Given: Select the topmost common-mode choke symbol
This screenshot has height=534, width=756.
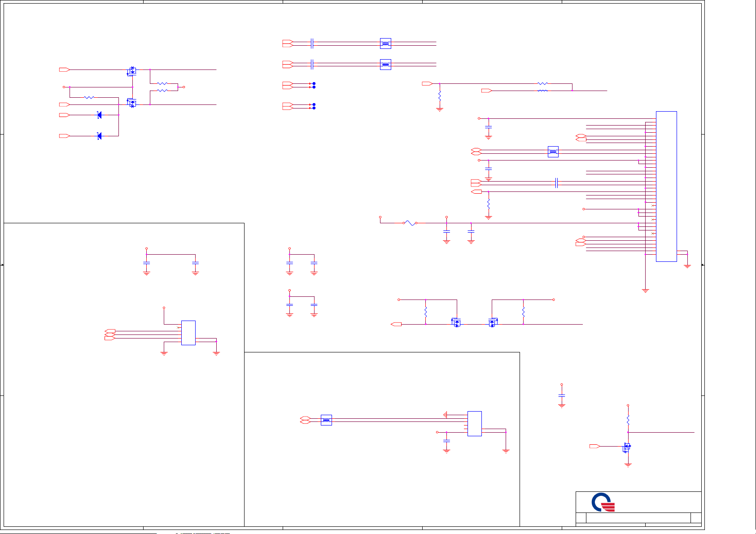Looking at the screenshot, I should (x=385, y=43).
